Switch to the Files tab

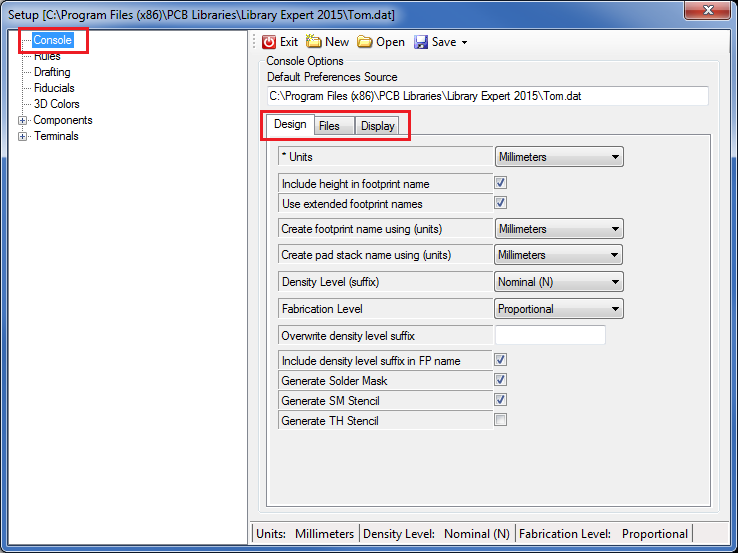coord(329,126)
